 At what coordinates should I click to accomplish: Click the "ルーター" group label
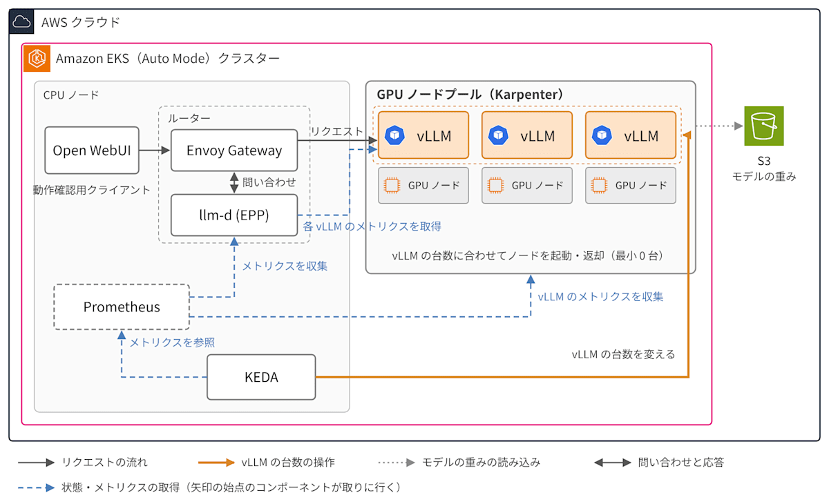189,118
